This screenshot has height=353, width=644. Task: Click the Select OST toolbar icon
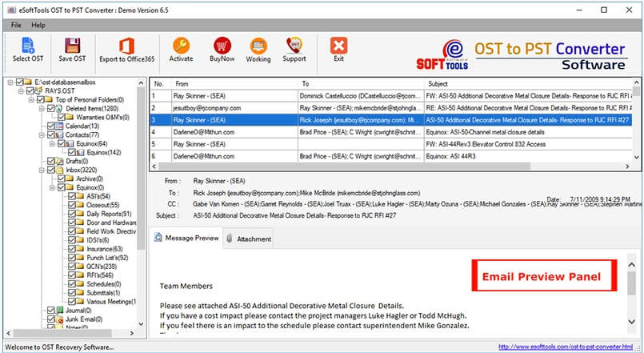[28, 45]
